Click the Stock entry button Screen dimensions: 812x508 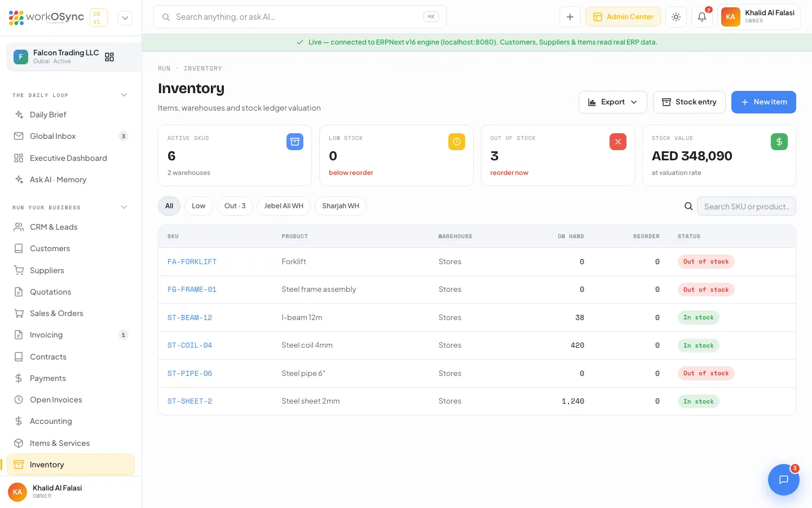pyautogui.click(x=689, y=102)
